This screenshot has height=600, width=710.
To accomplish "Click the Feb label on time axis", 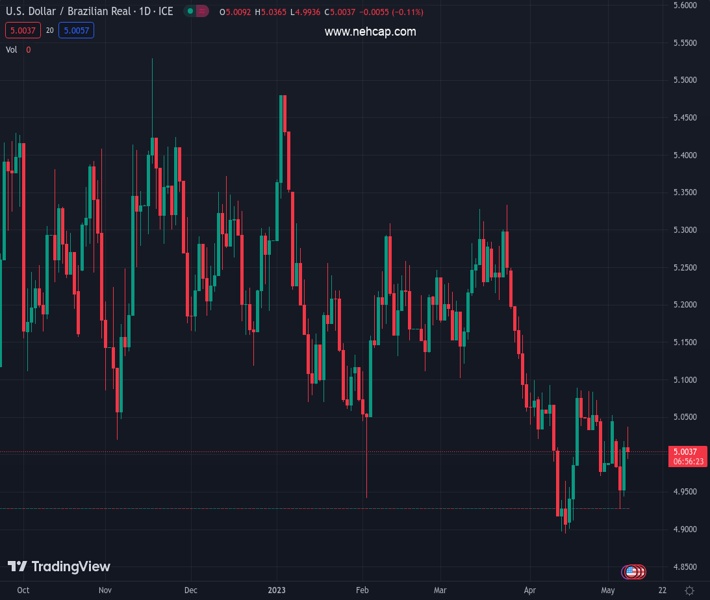I will (362, 590).
